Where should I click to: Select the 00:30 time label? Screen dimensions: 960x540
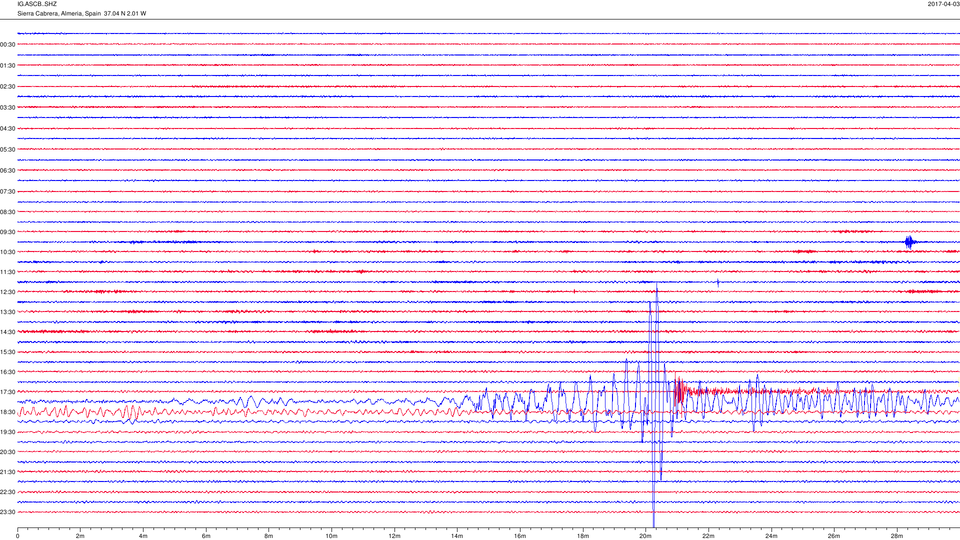click(x=7, y=45)
